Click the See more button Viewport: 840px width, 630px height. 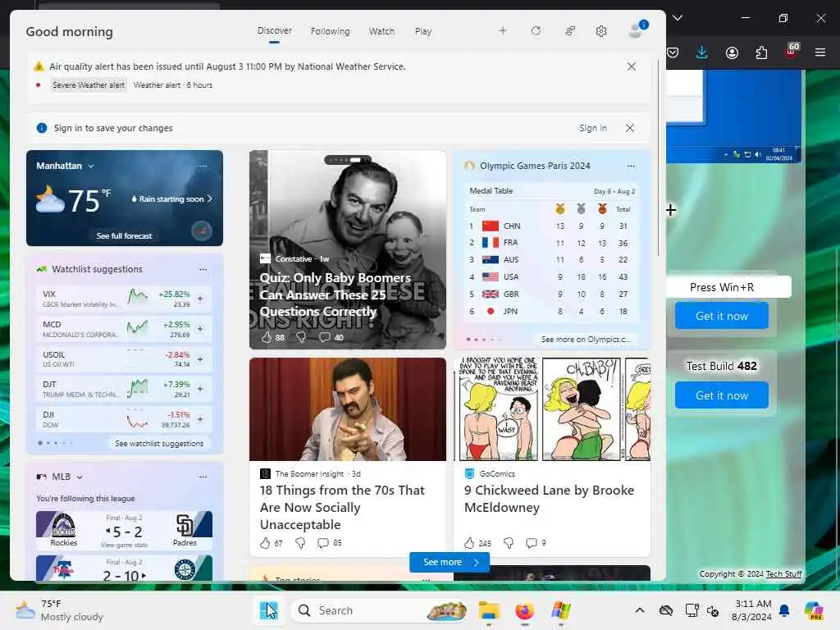450,562
